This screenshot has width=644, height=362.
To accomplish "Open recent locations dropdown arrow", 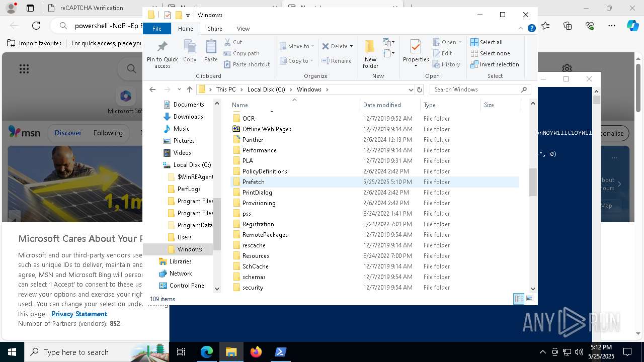I will click(179, 89).
